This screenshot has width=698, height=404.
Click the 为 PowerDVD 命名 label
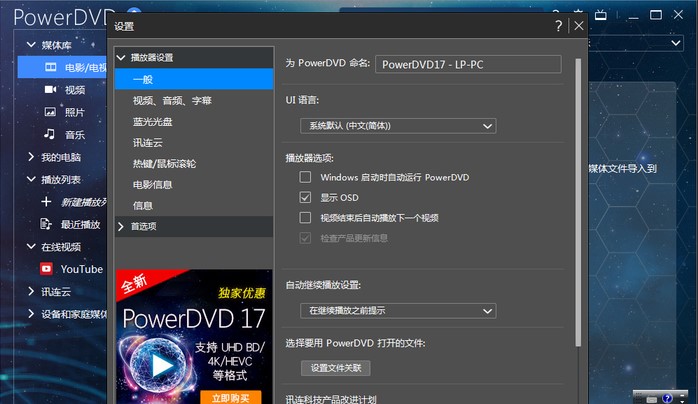(328, 63)
